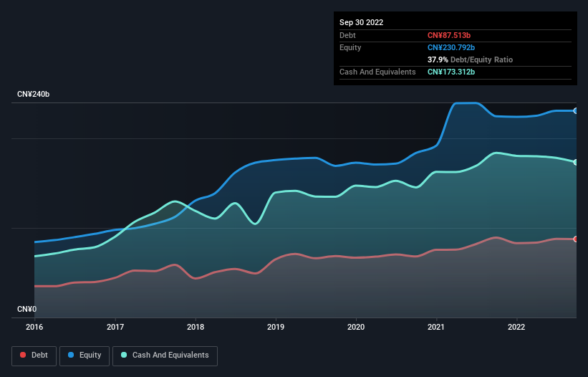
Task: Click the Sep 30 2022 tooltip date
Action: click(362, 22)
